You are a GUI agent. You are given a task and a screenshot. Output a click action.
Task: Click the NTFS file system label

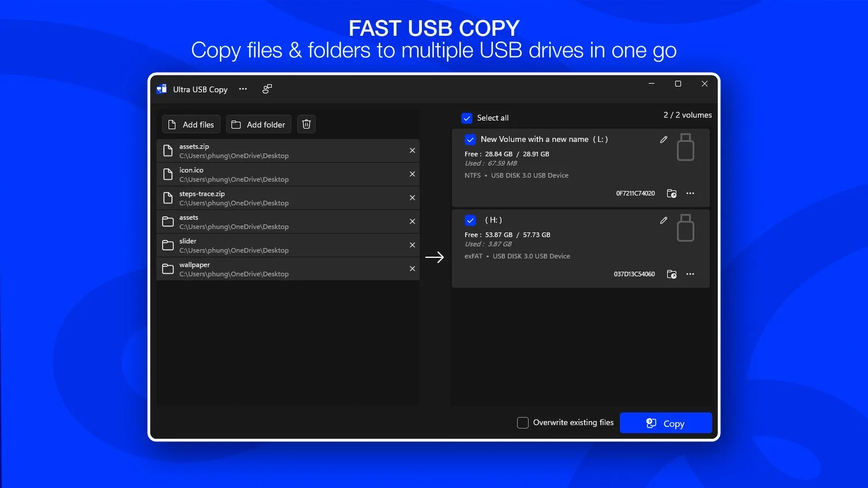pyautogui.click(x=473, y=175)
